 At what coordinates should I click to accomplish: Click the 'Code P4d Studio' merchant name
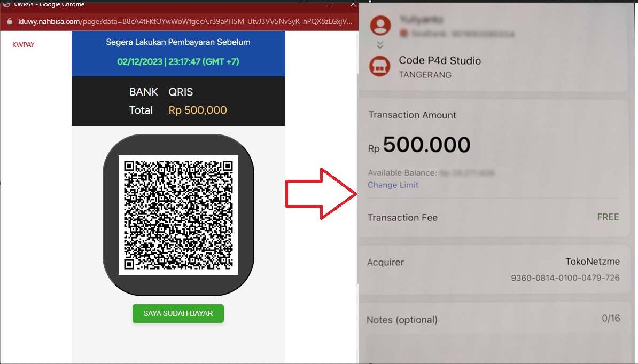pyautogui.click(x=439, y=60)
